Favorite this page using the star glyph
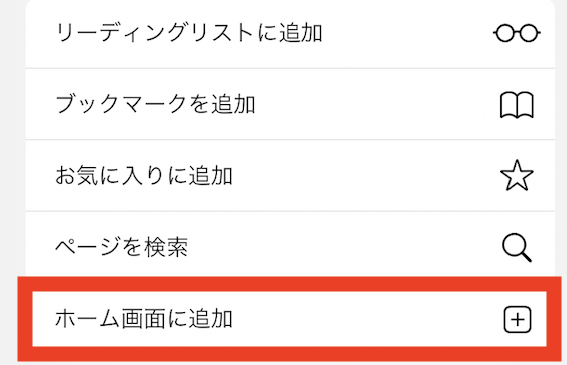This screenshot has height=365, width=567. tap(516, 176)
